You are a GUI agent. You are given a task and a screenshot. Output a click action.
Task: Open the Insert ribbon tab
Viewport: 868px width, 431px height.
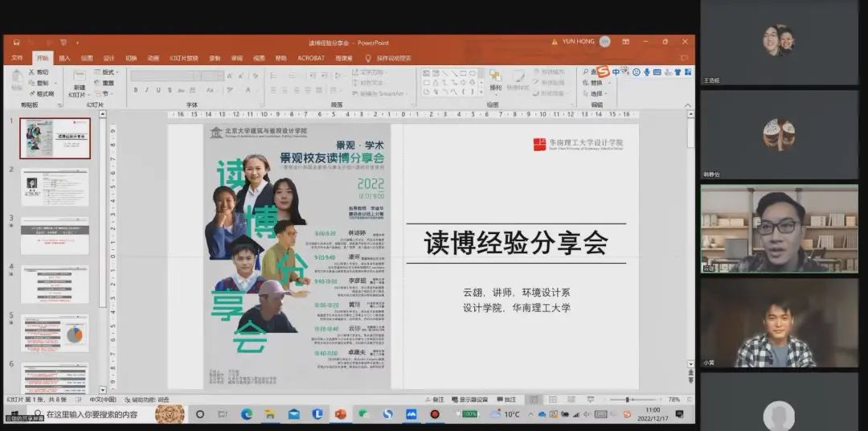tap(64, 58)
